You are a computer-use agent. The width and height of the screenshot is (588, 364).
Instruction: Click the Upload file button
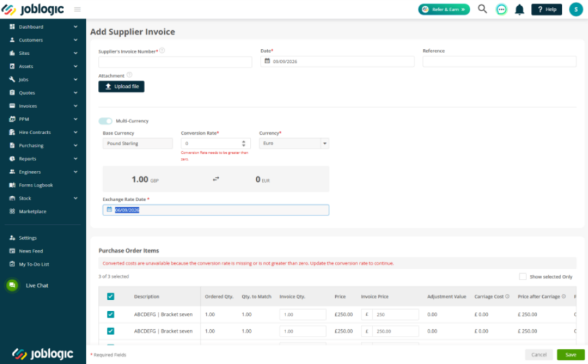(x=121, y=86)
